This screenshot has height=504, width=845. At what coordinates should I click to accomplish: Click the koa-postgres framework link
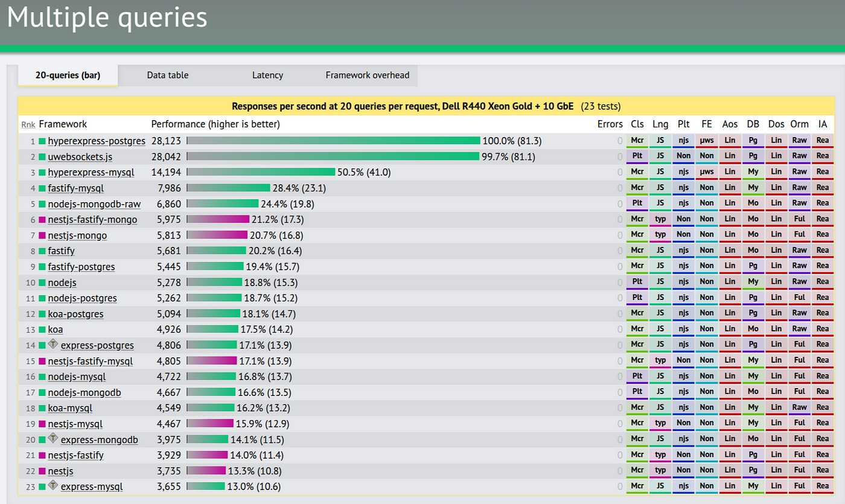click(x=75, y=313)
